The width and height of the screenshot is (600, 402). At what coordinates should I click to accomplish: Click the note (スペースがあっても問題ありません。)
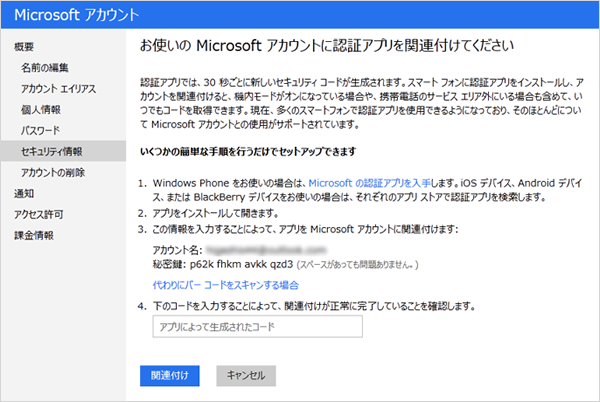[357, 265]
